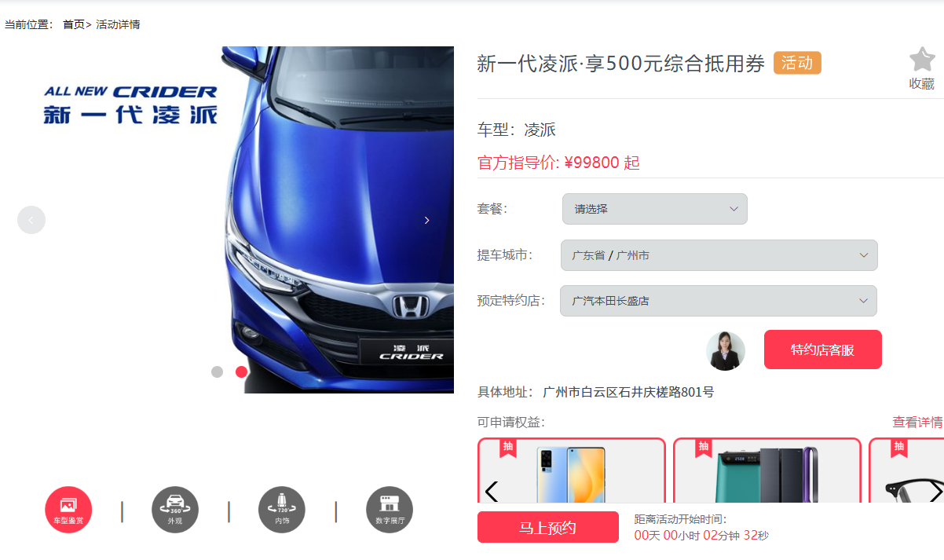This screenshot has height=560, width=944.
Task: Select the phone prize card thumbnail
Action: (x=572, y=470)
